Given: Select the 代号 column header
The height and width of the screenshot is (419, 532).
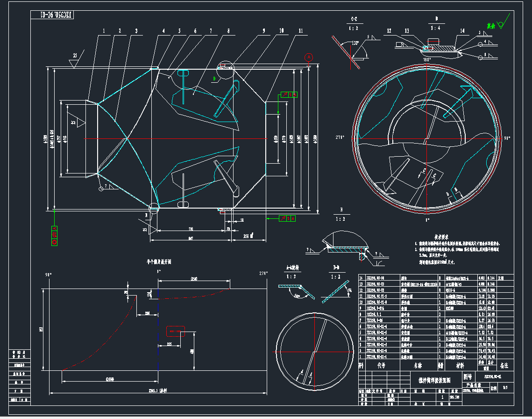Looking at the screenshot, I should (381, 366).
